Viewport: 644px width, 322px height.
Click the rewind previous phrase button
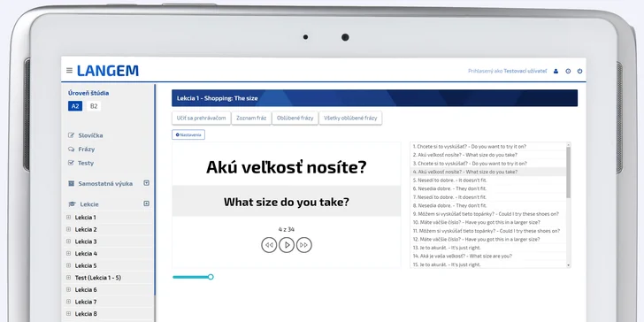pyautogui.click(x=269, y=245)
